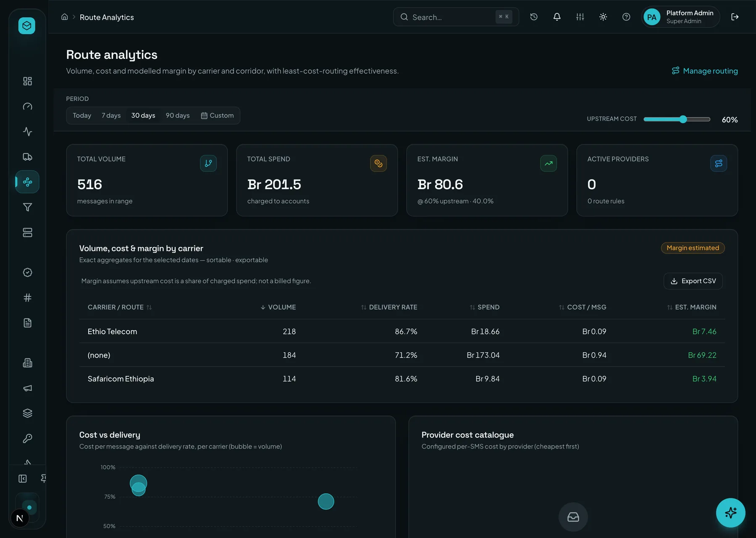Open the delivery truck sidebar icon
The image size is (756, 538).
pos(27,157)
